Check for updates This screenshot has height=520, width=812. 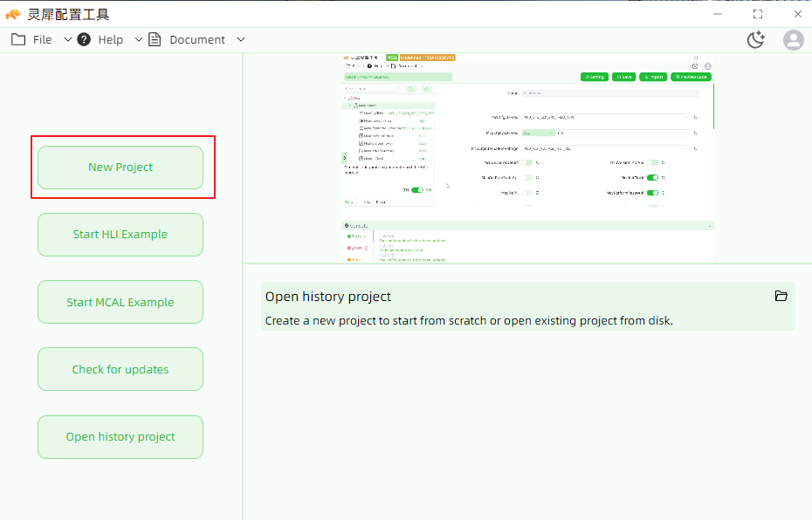click(x=120, y=369)
